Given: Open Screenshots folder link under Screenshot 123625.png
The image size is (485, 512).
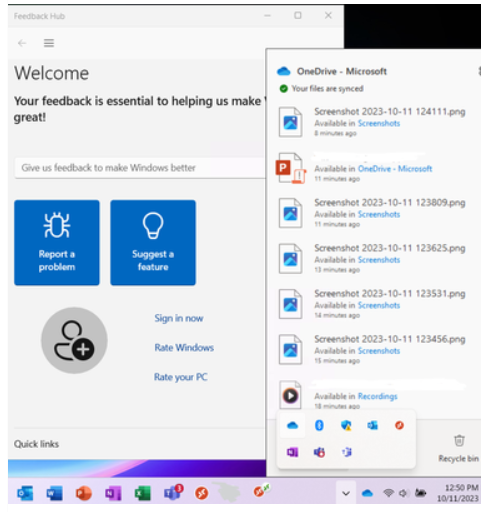Looking at the screenshot, I should [x=379, y=260].
